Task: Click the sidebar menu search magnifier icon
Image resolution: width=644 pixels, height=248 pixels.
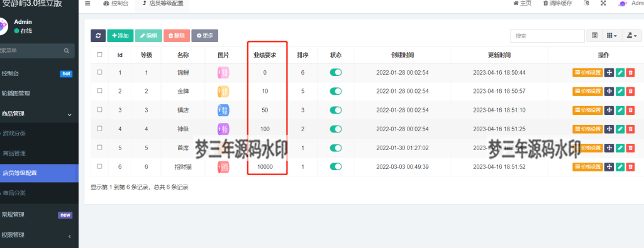Action: 67,51
